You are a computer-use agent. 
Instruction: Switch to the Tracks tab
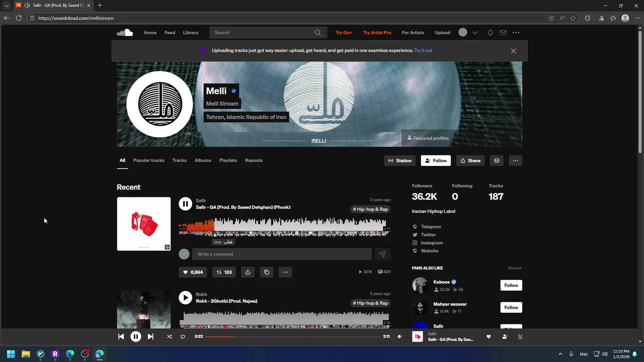pyautogui.click(x=180, y=160)
